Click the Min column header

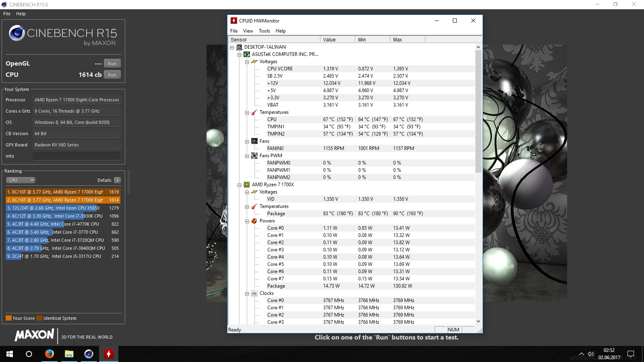point(373,39)
